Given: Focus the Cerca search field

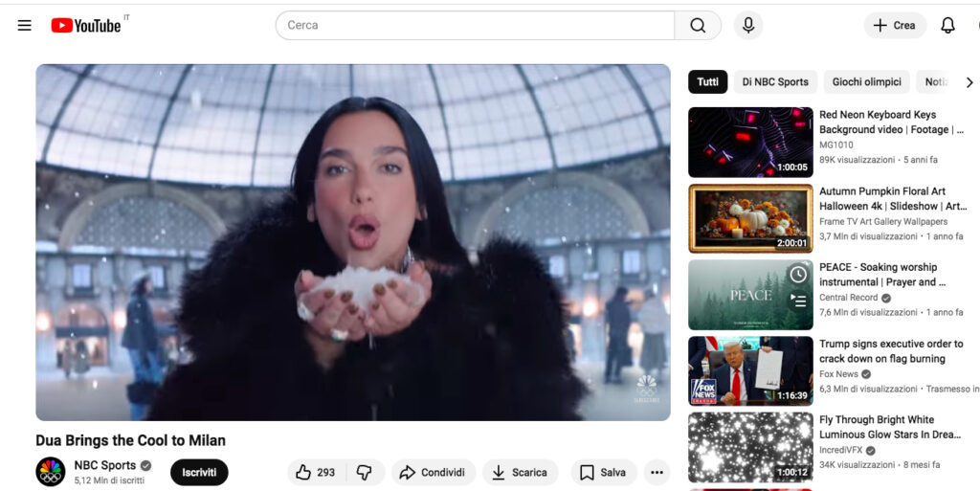Looking at the screenshot, I should (x=475, y=25).
